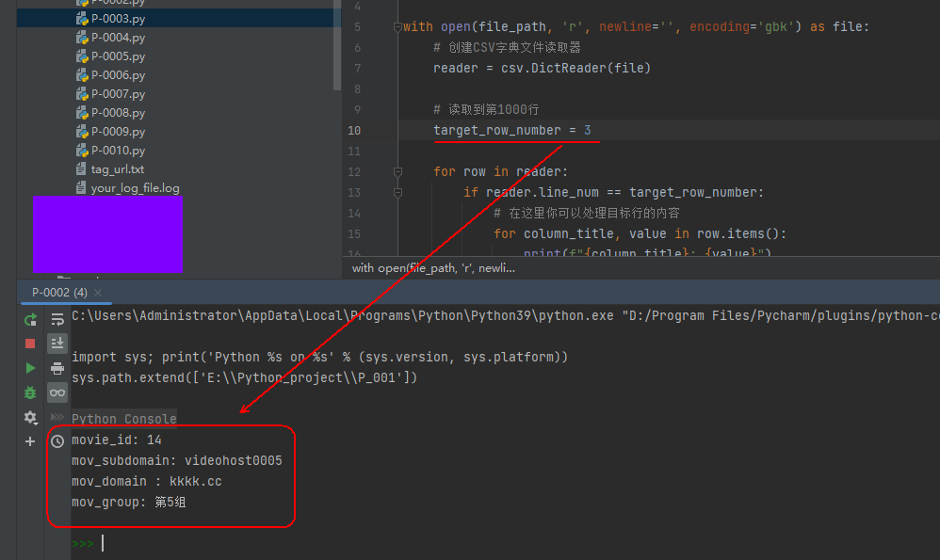Image resolution: width=940 pixels, height=560 pixels.
Task: Attach debugger using the bug icon
Action: 30,392
